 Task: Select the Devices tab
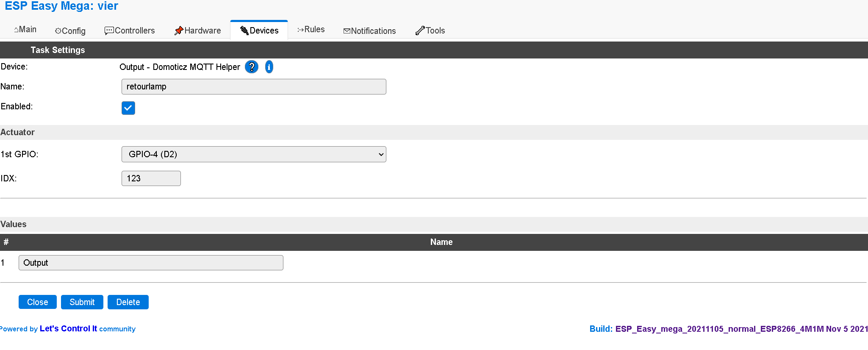point(259,31)
